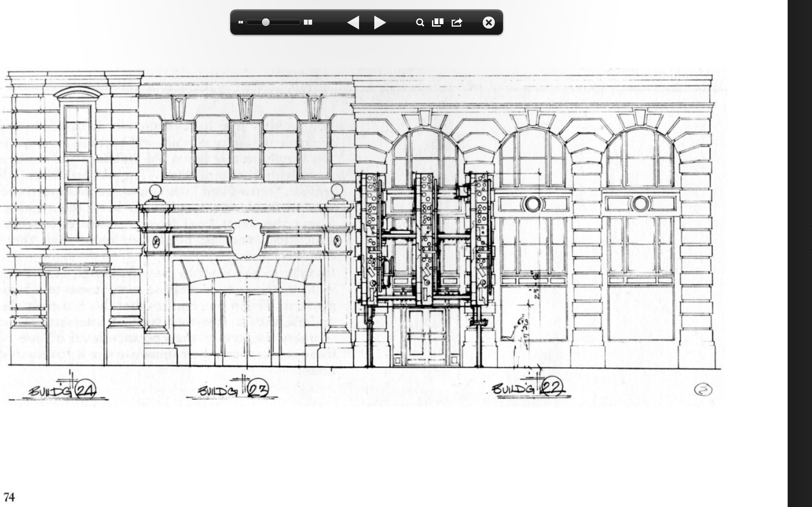Click the small pages zoom-out icon
This screenshot has height=507, width=812.
point(240,22)
